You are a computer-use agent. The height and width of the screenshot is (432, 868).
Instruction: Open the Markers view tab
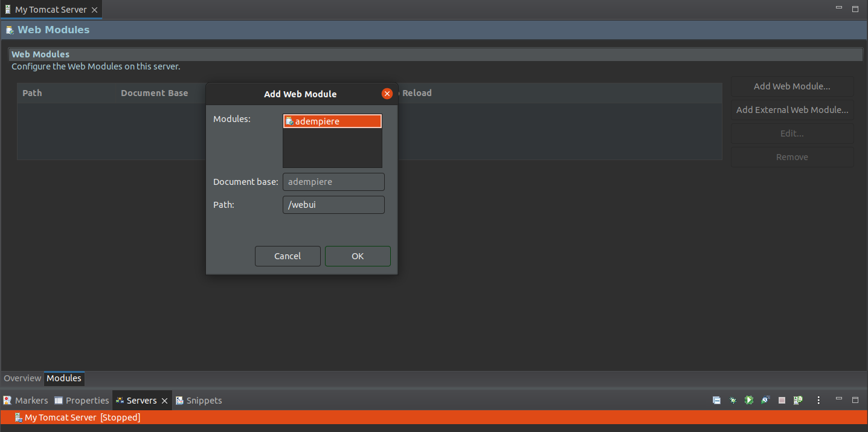[x=25, y=401]
